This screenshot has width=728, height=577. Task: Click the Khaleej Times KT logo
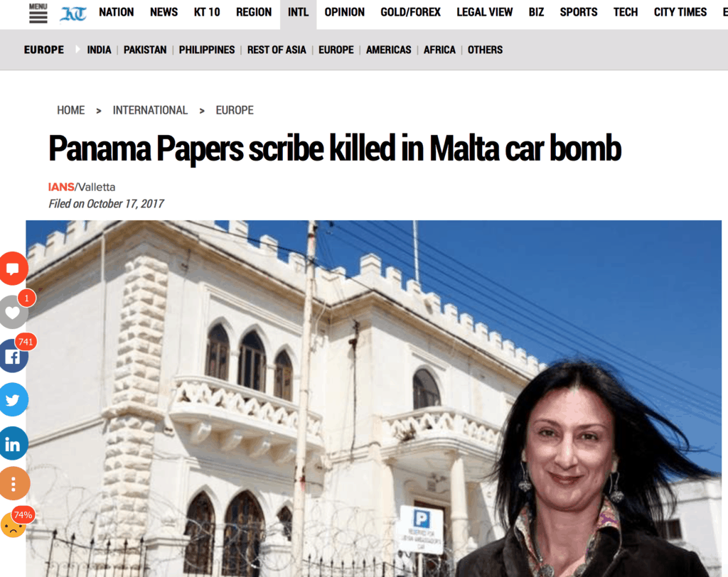[73, 14]
